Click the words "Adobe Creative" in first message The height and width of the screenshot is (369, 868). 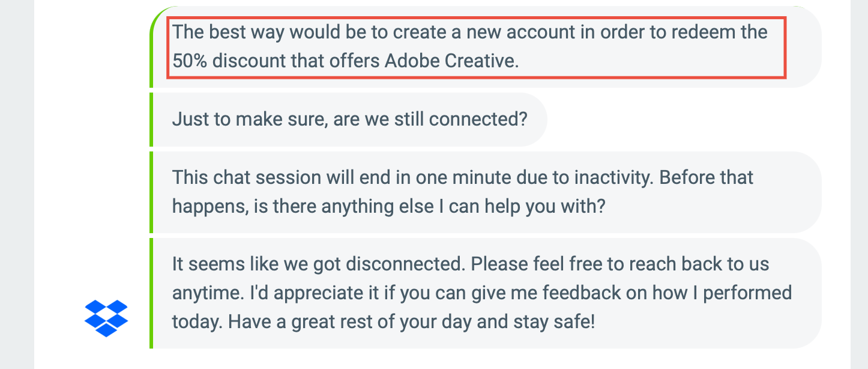(x=450, y=61)
